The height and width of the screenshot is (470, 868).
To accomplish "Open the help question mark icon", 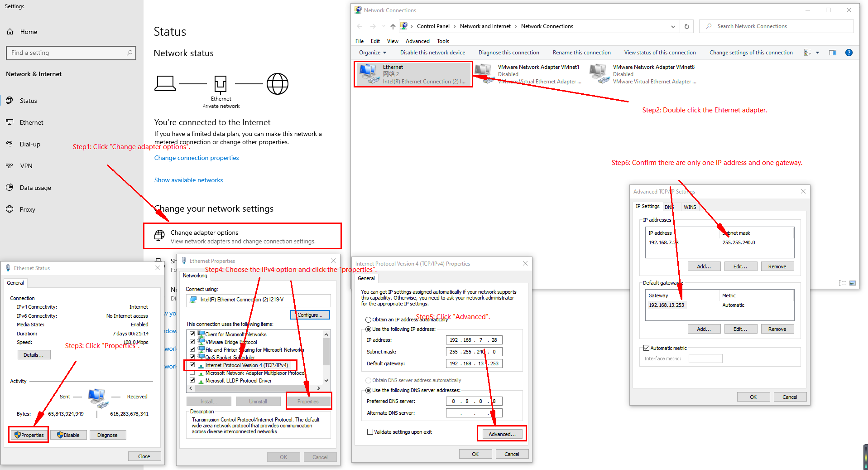I will 849,53.
